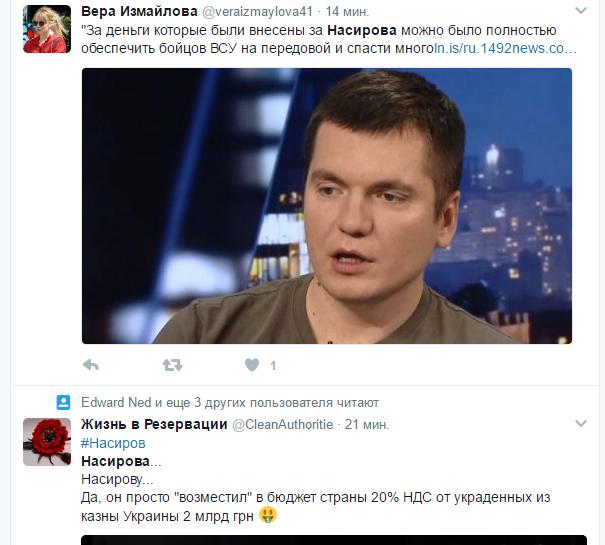Screen dimensions: 605x545
Task: Retweet Вера Измайлова's tweet
Action: click(172, 365)
